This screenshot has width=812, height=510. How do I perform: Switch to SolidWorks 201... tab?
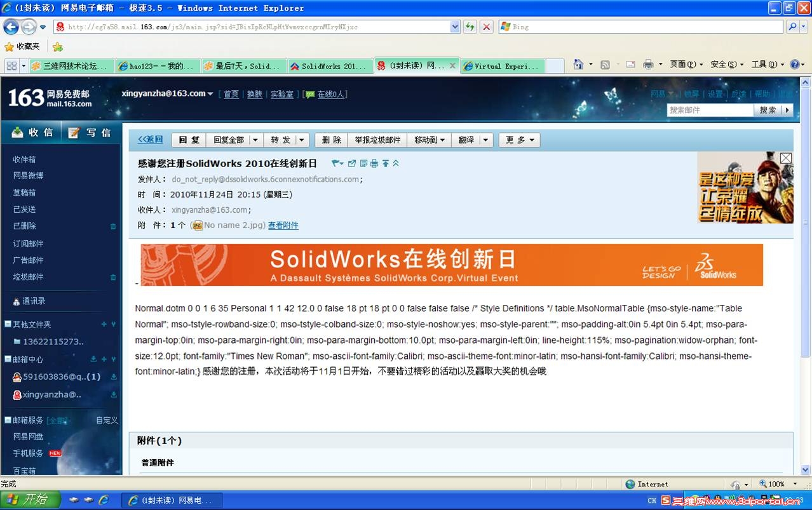[330, 66]
